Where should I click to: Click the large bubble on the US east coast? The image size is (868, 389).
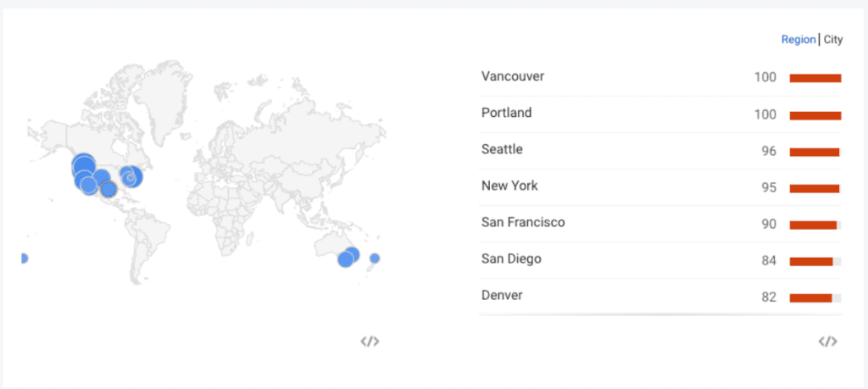131,177
